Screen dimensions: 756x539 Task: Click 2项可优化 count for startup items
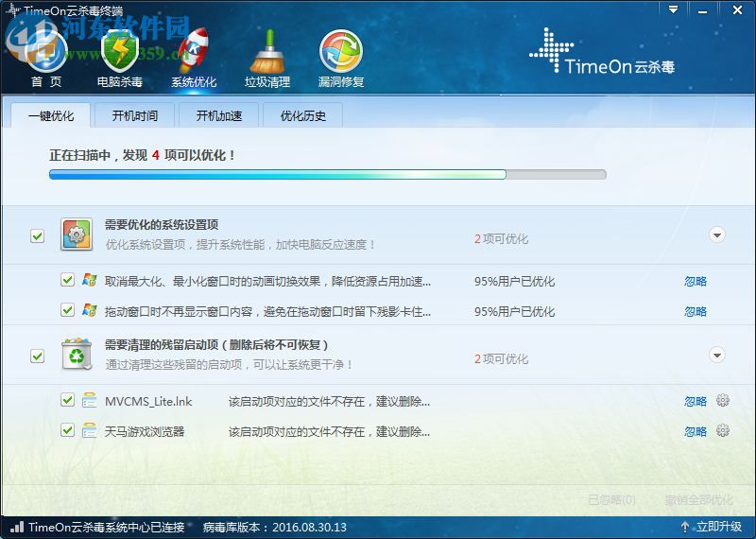(501, 359)
